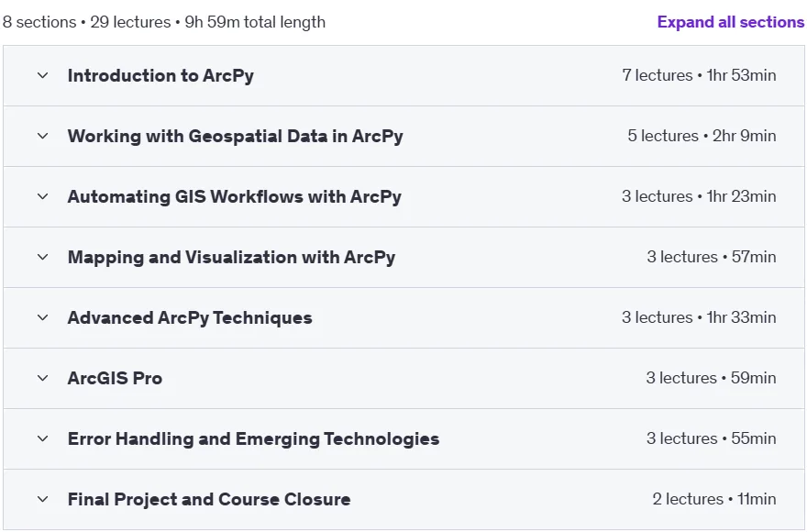
Task: Select the 'Working with Geospatial Data in ArcPy' heading
Action: pyautogui.click(x=235, y=136)
